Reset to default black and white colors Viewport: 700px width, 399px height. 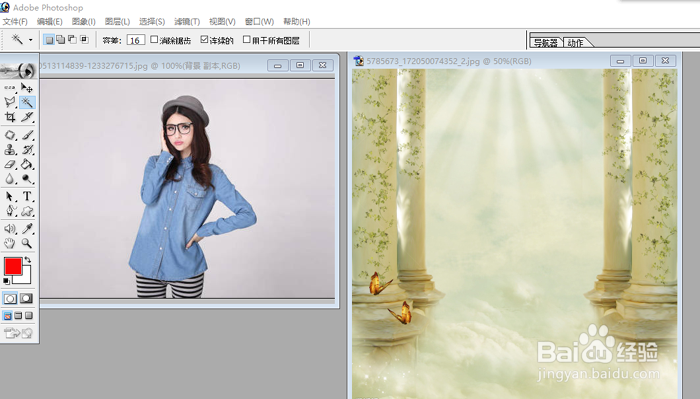pyautogui.click(x=6, y=281)
